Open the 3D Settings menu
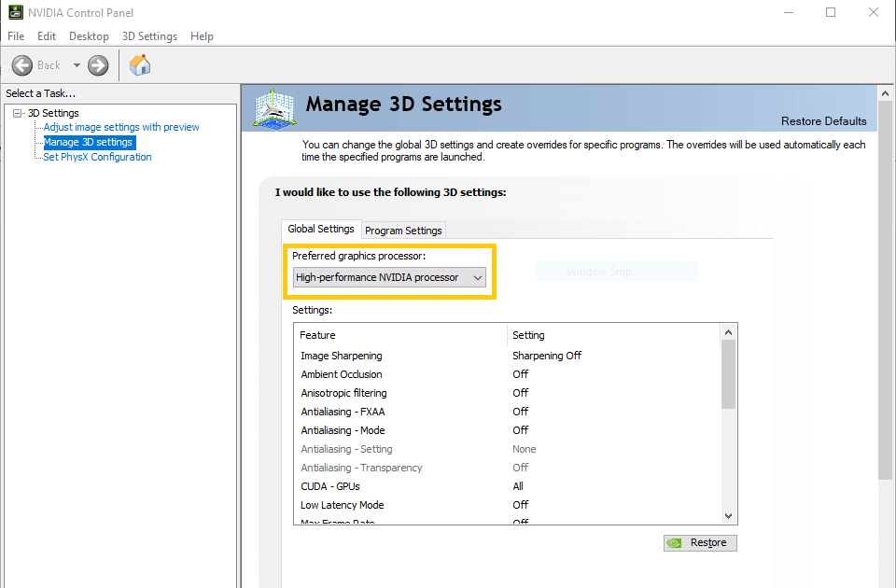This screenshot has width=896, height=588. pyautogui.click(x=149, y=36)
